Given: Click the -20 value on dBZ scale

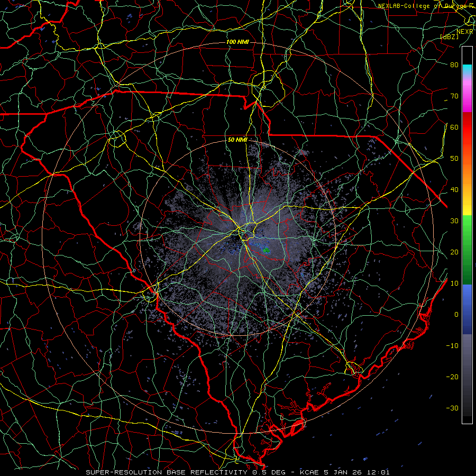Looking at the screenshot, I should (452, 377).
